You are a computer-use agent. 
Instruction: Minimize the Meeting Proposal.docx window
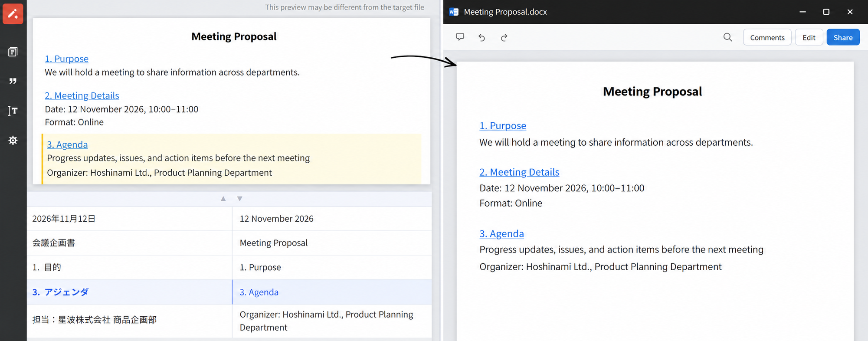tap(802, 12)
